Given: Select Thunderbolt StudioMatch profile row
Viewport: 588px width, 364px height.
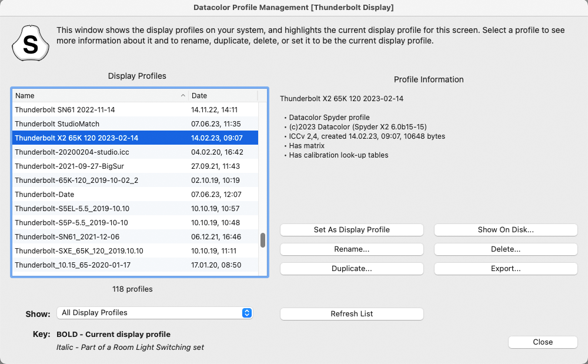Looking at the screenshot, I should click(135, 123).
